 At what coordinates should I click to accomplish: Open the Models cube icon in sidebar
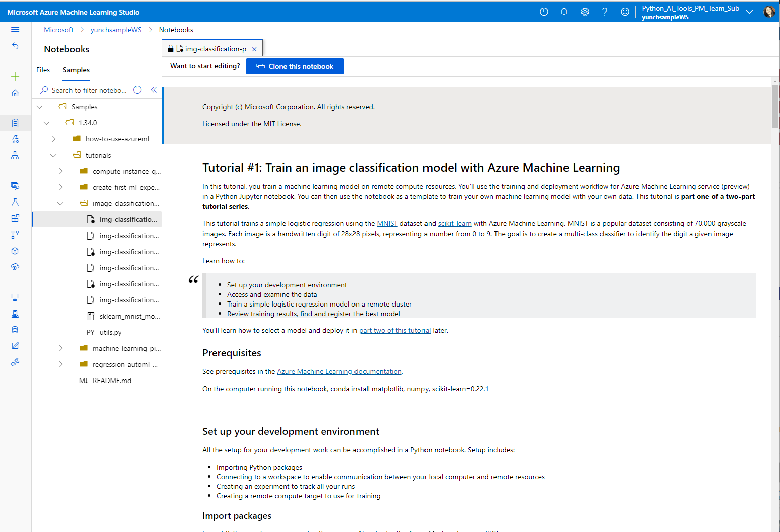15,251
